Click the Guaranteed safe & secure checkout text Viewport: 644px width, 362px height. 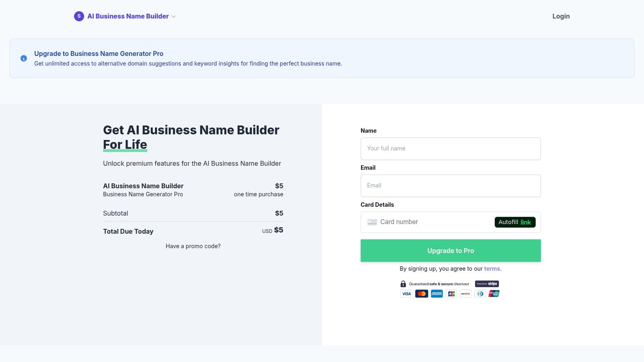point(439,284)
